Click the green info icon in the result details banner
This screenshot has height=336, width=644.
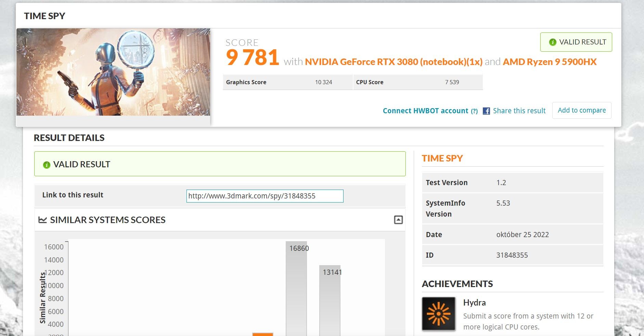(47, 165)
